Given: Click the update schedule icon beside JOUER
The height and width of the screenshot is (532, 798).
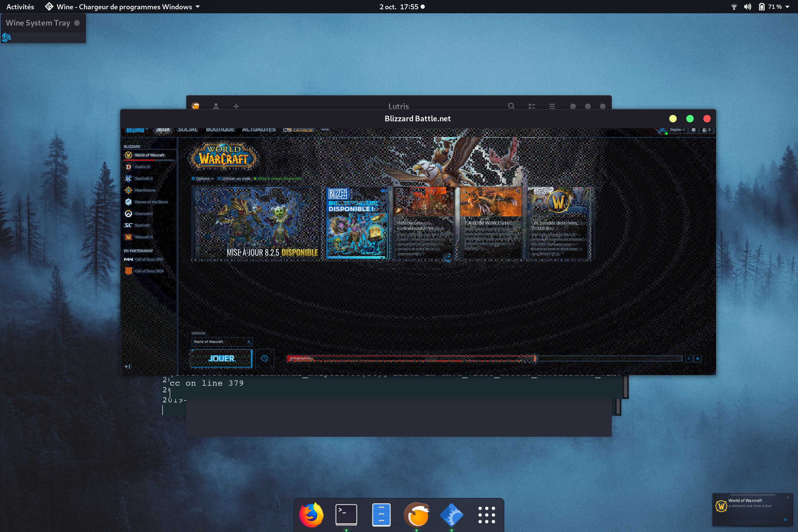Looking at the screenshot, I should click(264, 359).
